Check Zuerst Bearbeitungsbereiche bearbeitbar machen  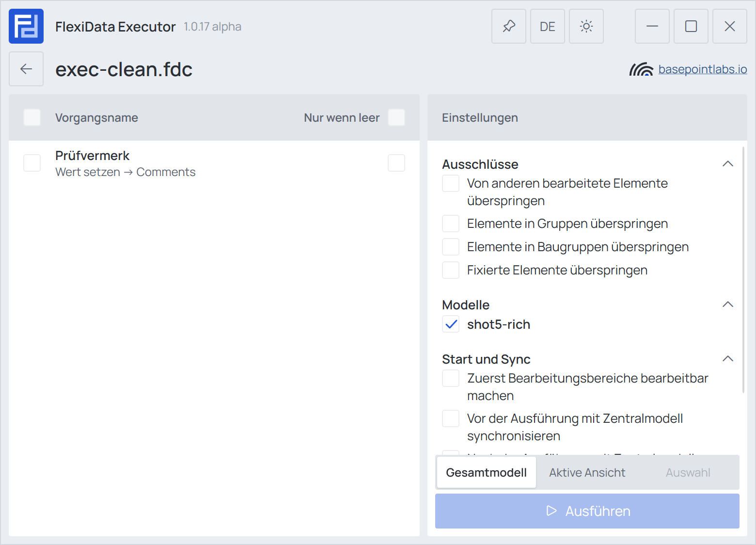(451, 379)
